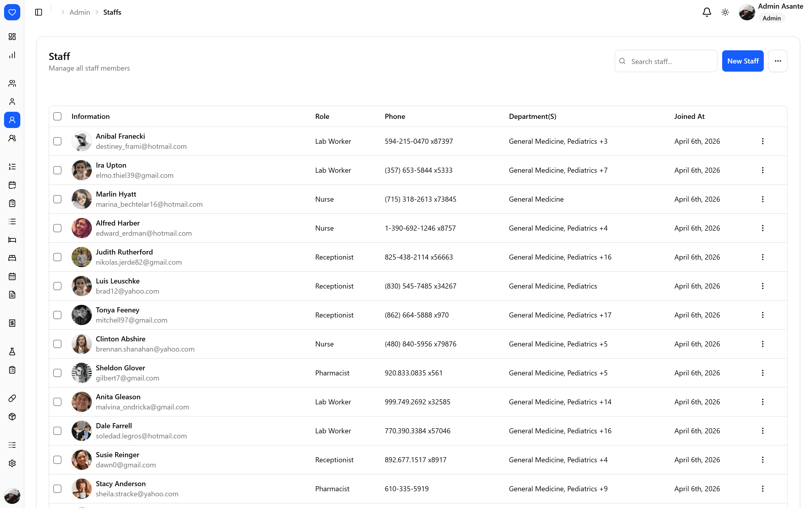Open the pill medication icon
The image size is (812, 508).
(12, 399)
